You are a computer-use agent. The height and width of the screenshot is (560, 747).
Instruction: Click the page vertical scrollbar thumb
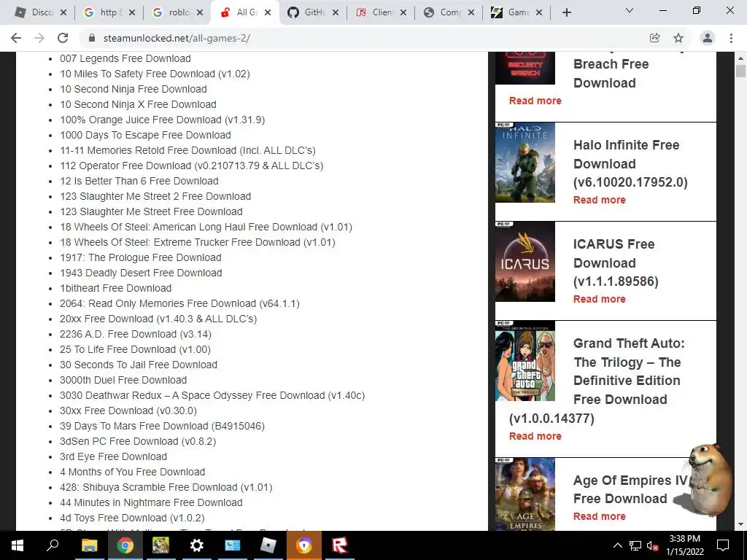click(740, 71)
